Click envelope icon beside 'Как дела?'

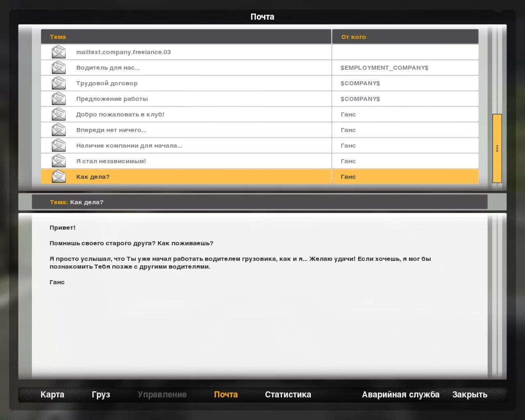(59, 177)
